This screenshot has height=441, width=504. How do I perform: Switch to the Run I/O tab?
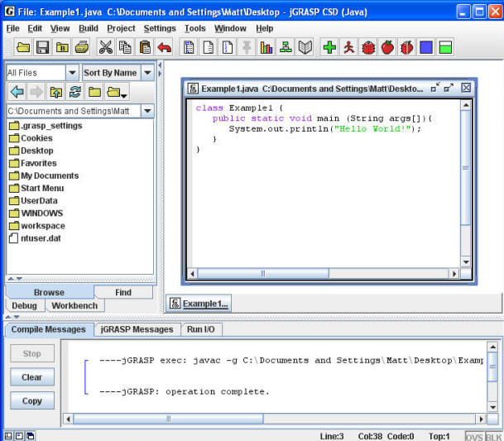[x=201, y=329]
